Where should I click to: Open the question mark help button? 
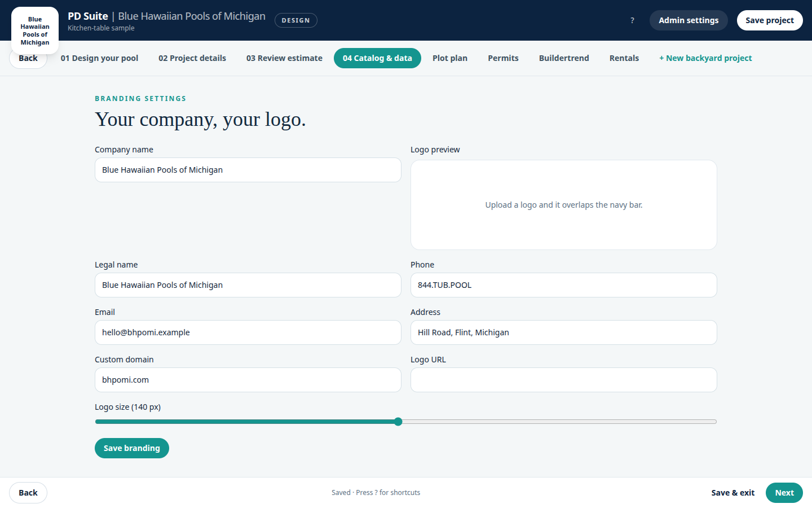point(632,20)
